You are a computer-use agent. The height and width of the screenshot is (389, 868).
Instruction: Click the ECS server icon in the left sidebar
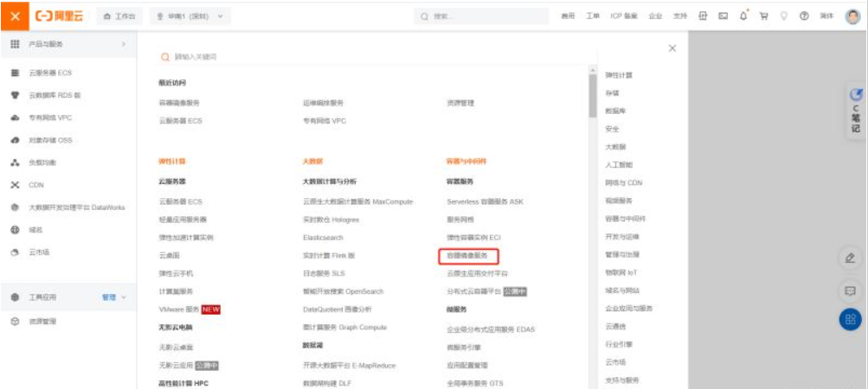[x=16, y=73]
